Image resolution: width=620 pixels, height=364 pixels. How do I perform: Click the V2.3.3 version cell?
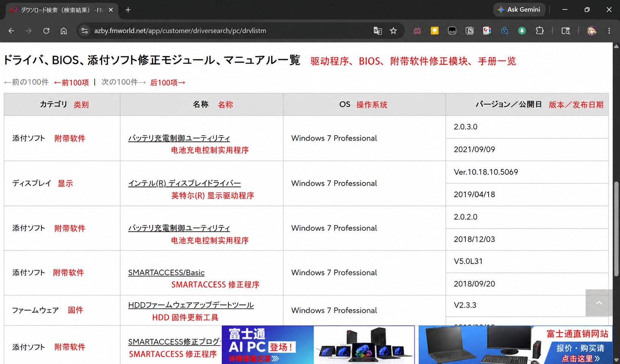tap(527, 305)
